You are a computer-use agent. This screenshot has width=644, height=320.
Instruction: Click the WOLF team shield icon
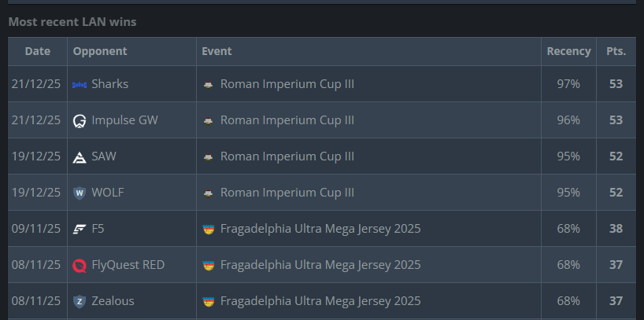pos(80,193)
